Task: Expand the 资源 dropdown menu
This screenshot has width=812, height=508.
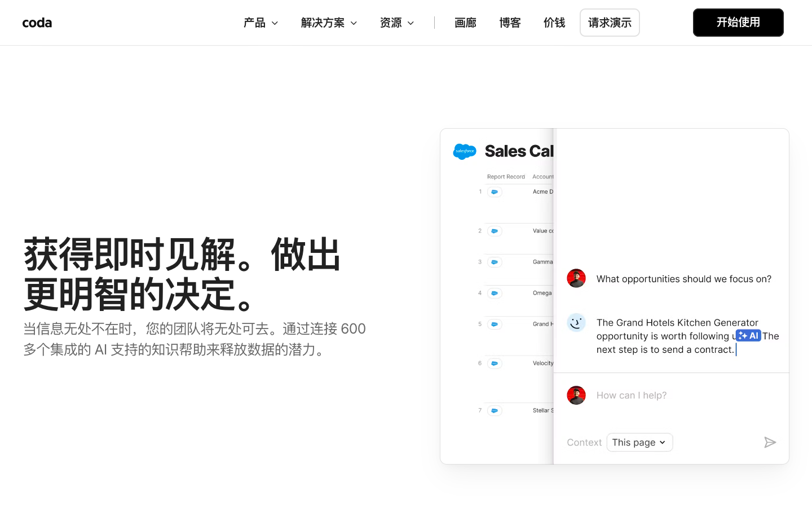Action: click(397, 23)
